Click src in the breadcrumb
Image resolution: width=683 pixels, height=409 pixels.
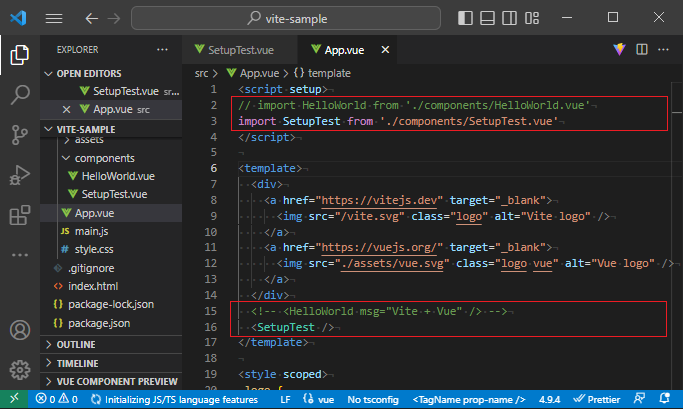tap(201, 73)
